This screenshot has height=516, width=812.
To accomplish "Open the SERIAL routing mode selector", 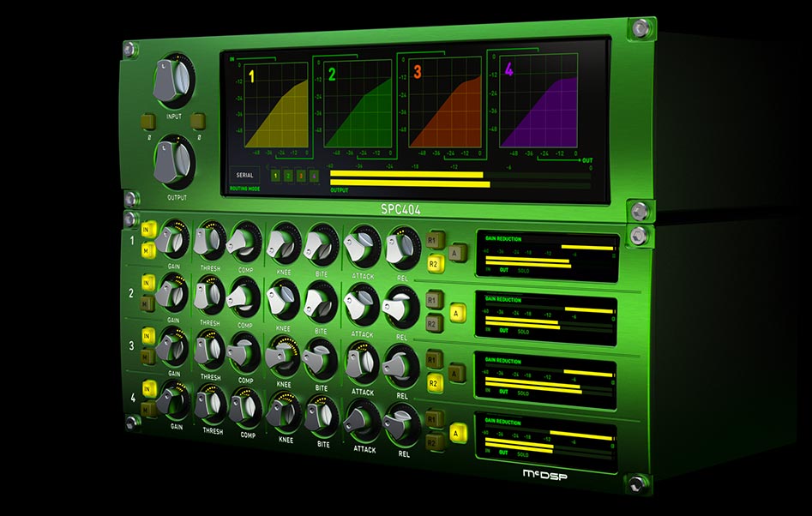I will [244, 175].
